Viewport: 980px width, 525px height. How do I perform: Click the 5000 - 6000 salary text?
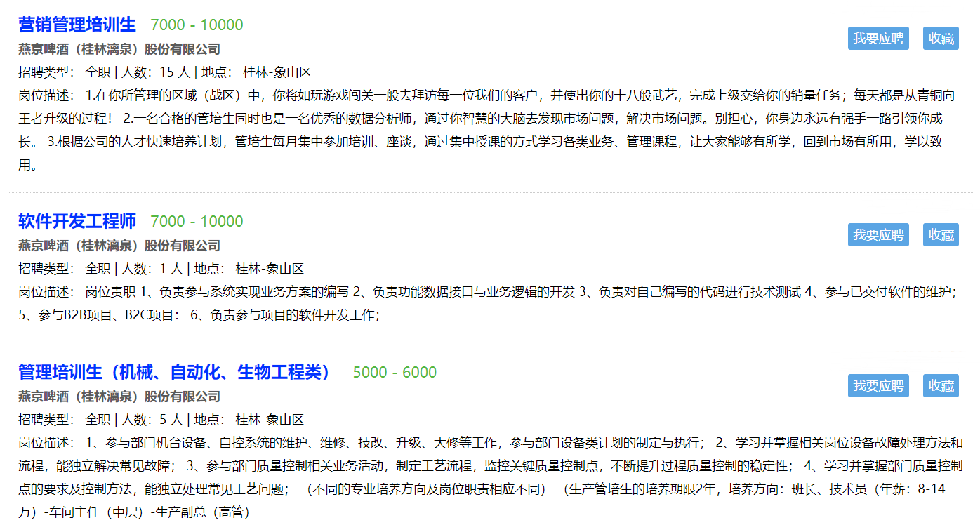point(395,373)
